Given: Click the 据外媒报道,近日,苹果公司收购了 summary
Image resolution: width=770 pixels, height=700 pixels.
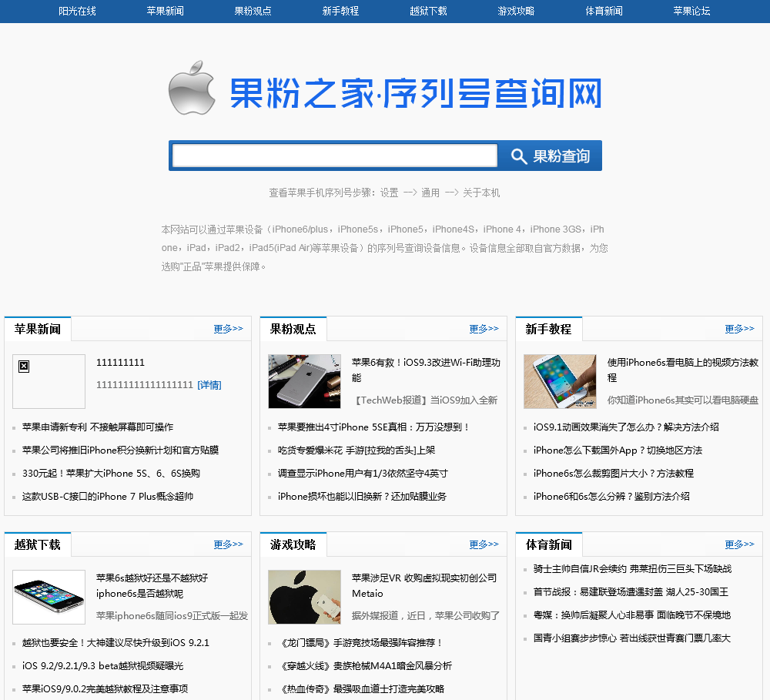Looking at the screenshot, I should [426, 615].
